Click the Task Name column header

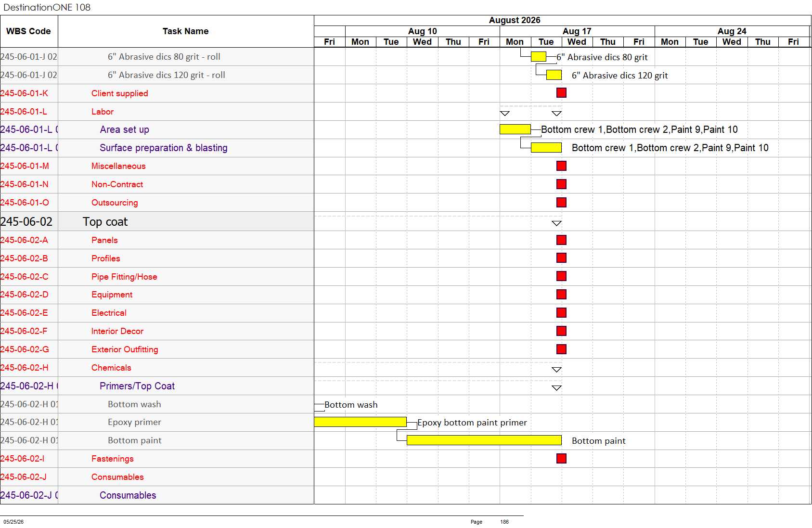pyautogui.click(x=186, y=31)
